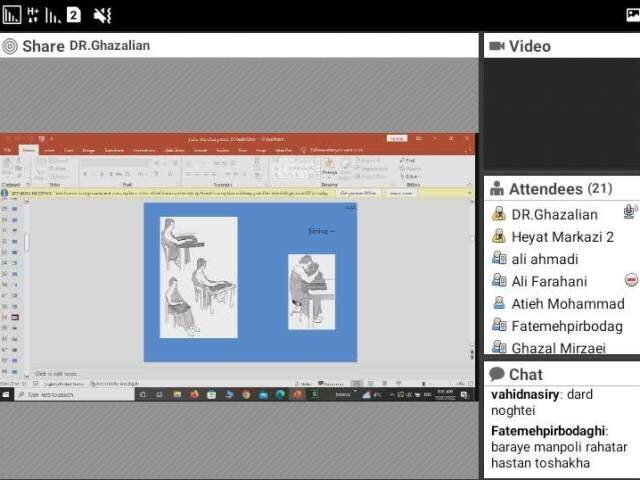This screenshot has height=480, width=640.
Task: Click the Attendees pod people icon
Action: pyautogui.click(x=497, y=189)
